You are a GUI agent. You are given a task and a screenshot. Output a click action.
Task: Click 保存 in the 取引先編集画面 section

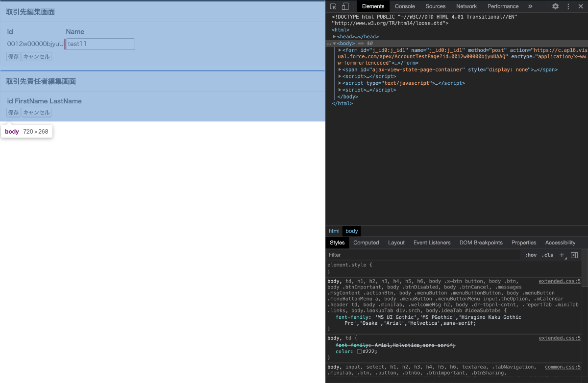[x=13, y=57]
